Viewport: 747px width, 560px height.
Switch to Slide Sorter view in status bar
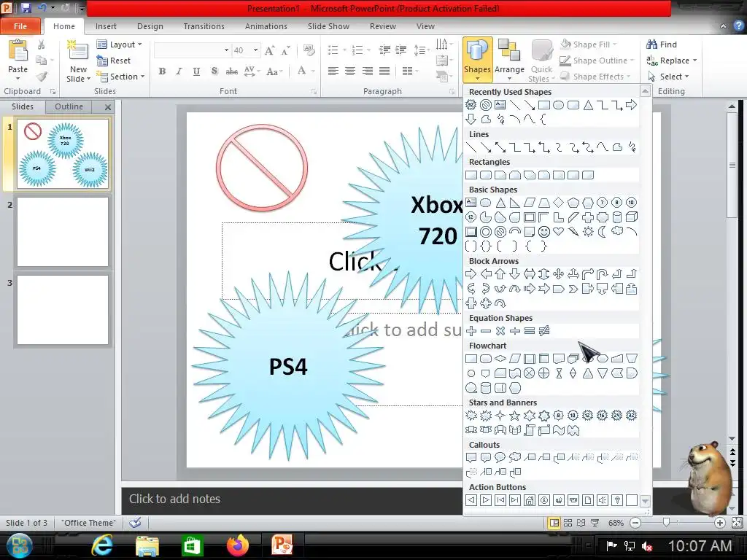568,523
